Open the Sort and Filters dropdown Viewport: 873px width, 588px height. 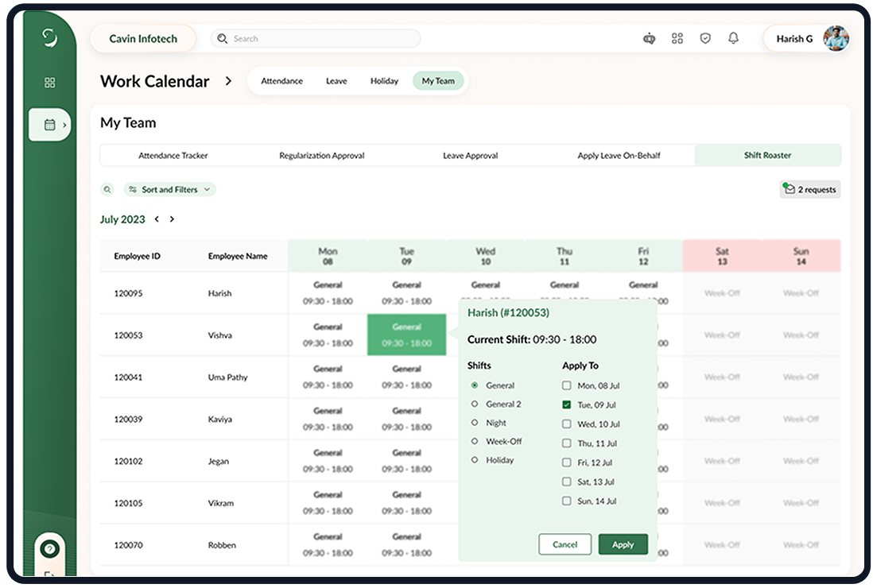pos(169,190)
